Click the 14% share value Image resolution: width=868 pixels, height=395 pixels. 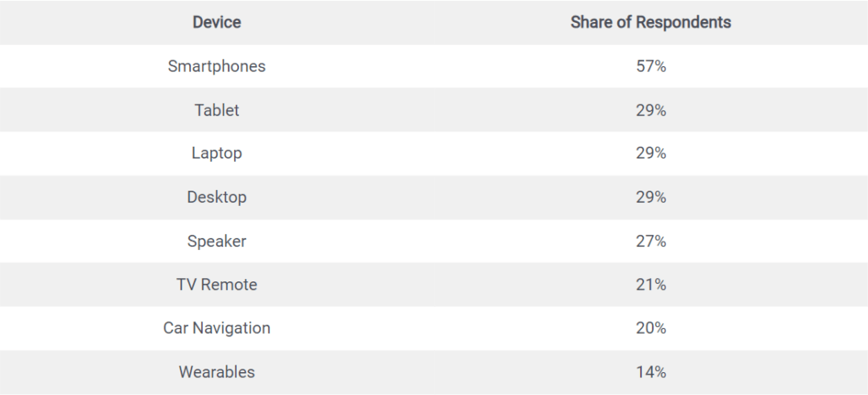click(x=650, y=372)
